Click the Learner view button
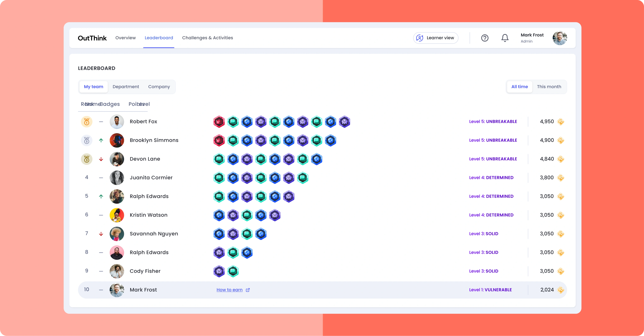The image size is (644, 336). pos(435,38)
